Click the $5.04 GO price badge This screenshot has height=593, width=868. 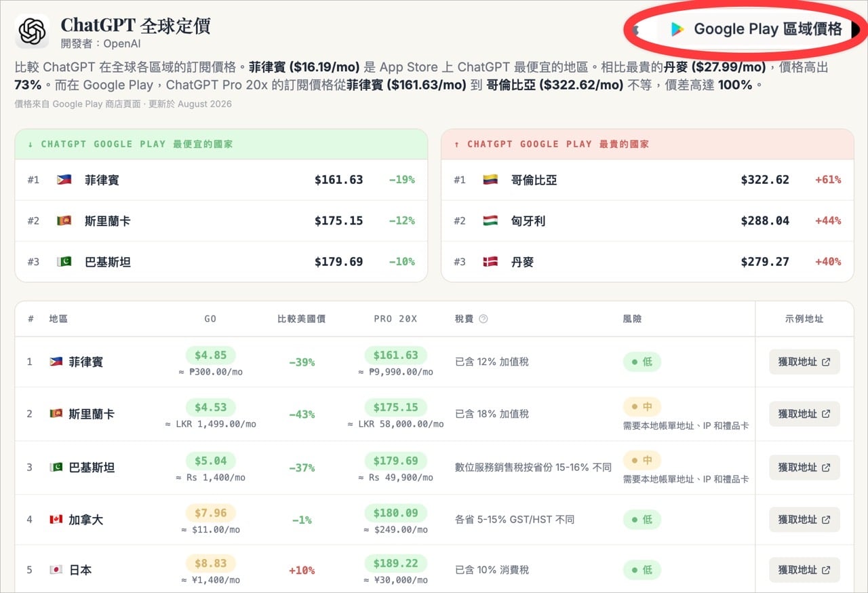pos(211,461)
